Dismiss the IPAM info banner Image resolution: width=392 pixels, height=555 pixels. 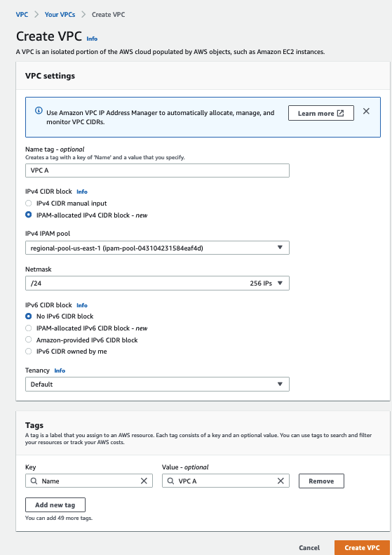(366, 111)
